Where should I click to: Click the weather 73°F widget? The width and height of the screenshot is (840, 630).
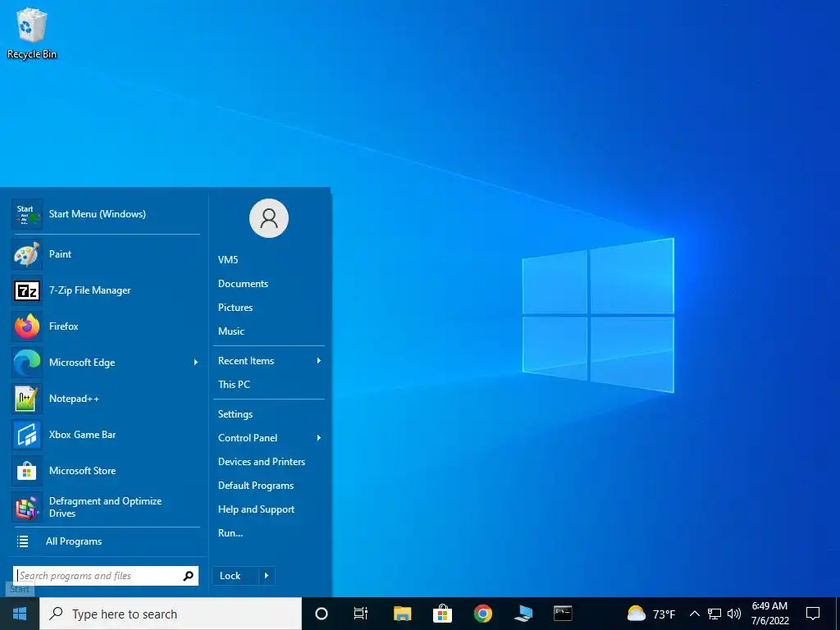tap(651, 614)
